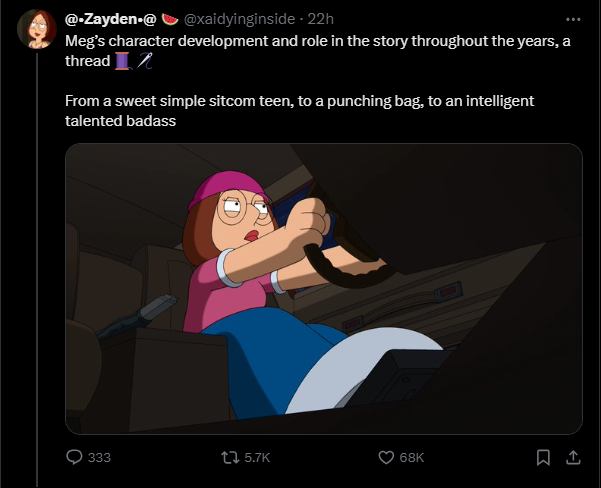
Task: Retweet the post using the repost icon
Action: coord(230,457)
